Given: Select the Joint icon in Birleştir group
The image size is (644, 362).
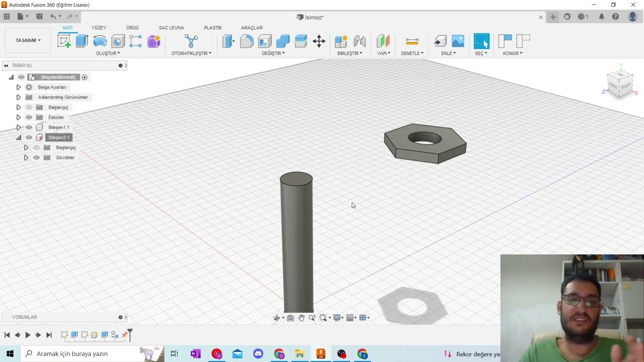Looking at the screenshot, I should (359, 41).
